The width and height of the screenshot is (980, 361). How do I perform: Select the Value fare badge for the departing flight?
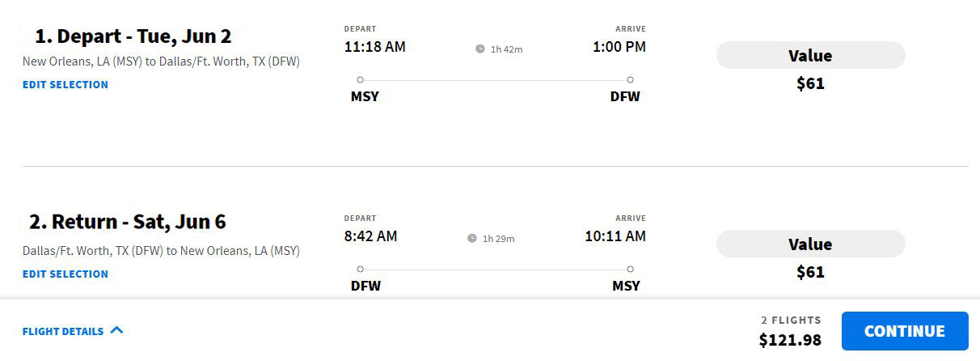(x=810, y=56)
